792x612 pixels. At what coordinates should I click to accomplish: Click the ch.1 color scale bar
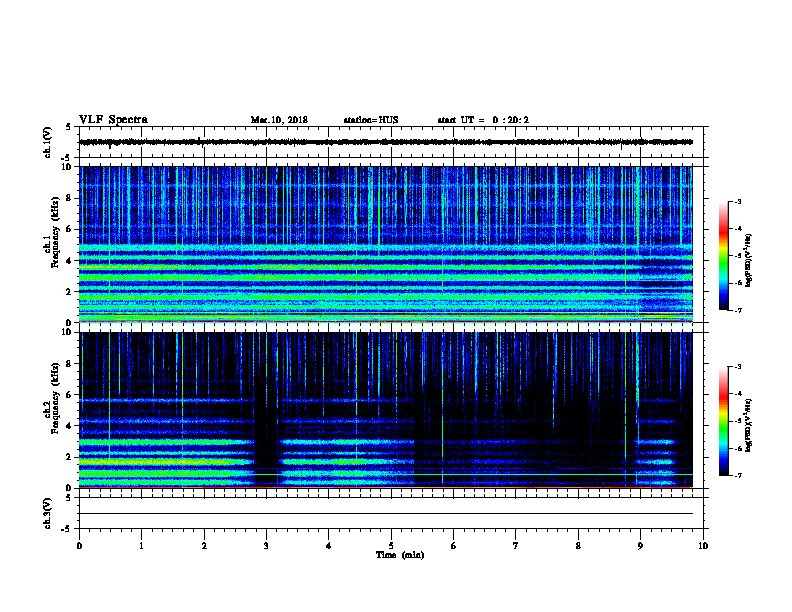click(x=724, y=256)
